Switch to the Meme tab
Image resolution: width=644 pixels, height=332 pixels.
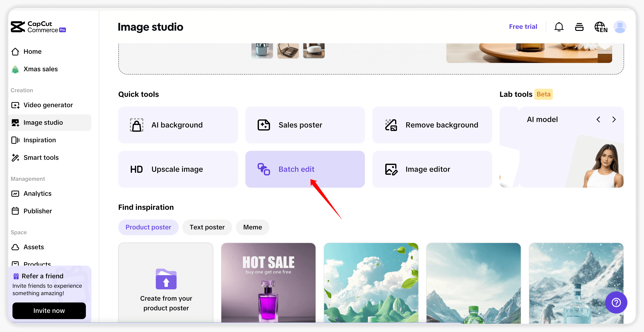(x=253, y=227)
